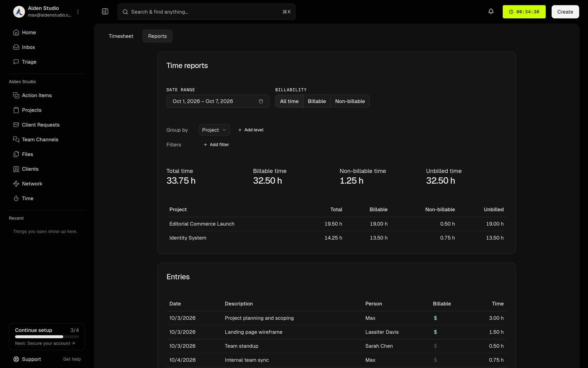Open the Home sidebar item
The image size is (588, 368).
pyautogui.click(x=47, y=32)
